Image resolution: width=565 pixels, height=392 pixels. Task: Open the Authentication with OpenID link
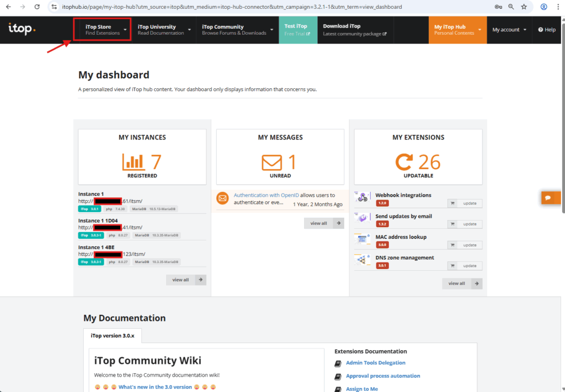(x=266, y=195)
